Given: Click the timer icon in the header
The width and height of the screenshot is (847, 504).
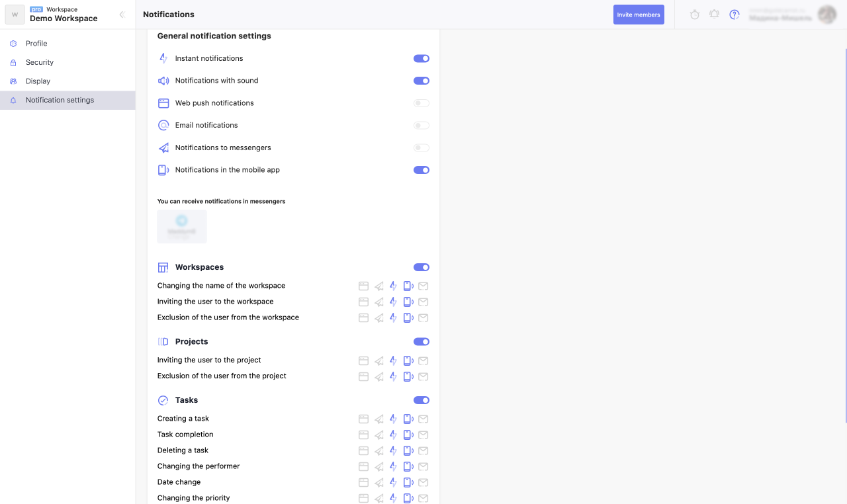Looking at the screenshot, I should (694, 15).
